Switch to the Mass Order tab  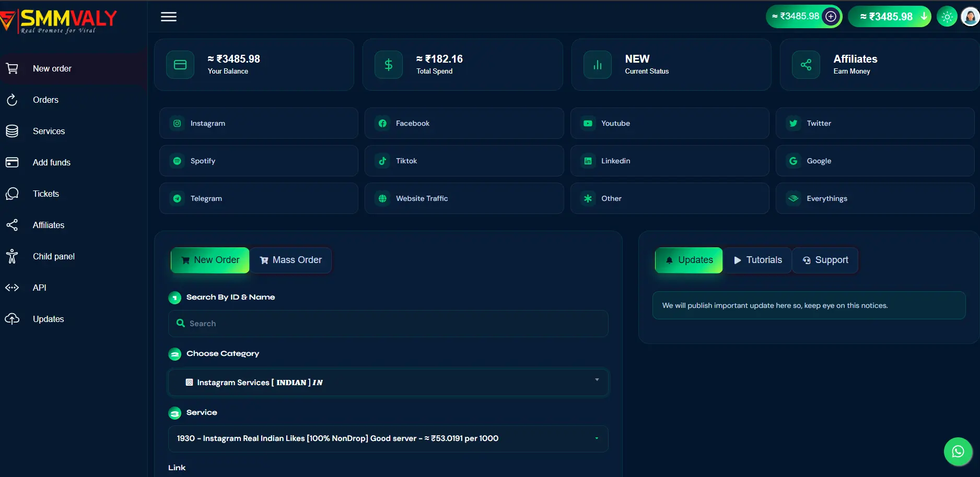(290, 260)
